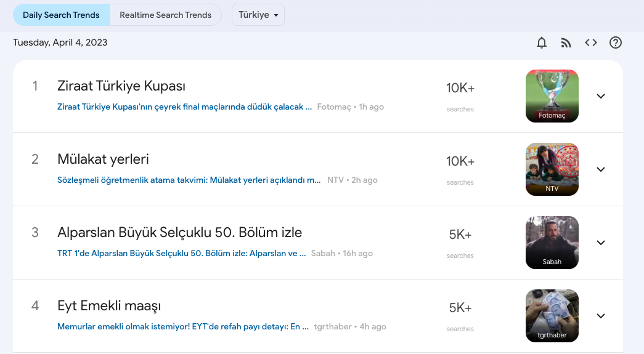Open the TRT 1'de Alparslan article link
The height and width of the screenshot is (354, 644).
click(182, 254)
